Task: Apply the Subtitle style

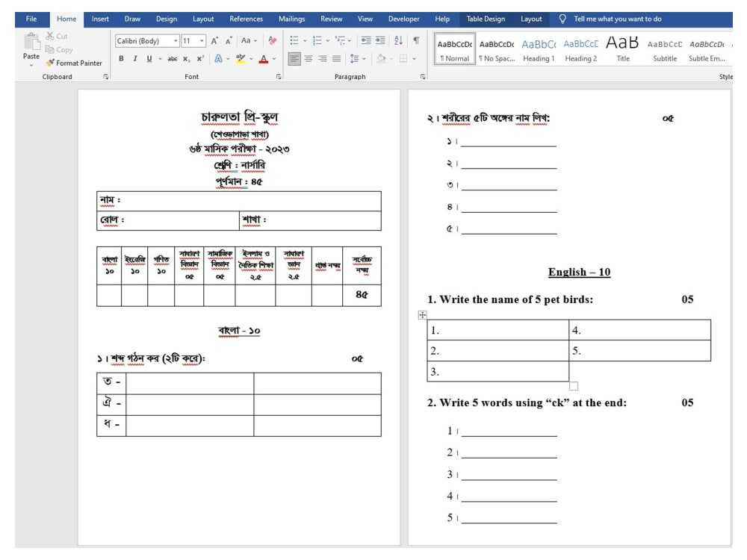Action: click(x=665, y=49)
